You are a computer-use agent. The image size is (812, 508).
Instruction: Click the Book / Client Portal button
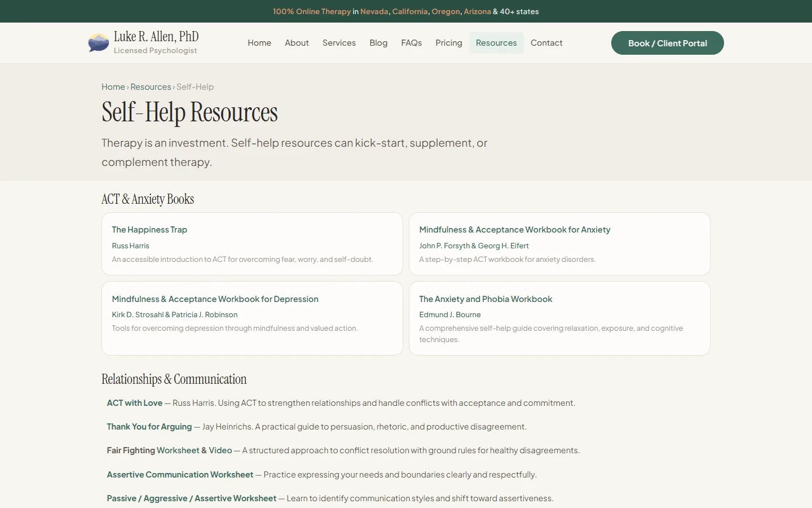(x=667, y=43)
